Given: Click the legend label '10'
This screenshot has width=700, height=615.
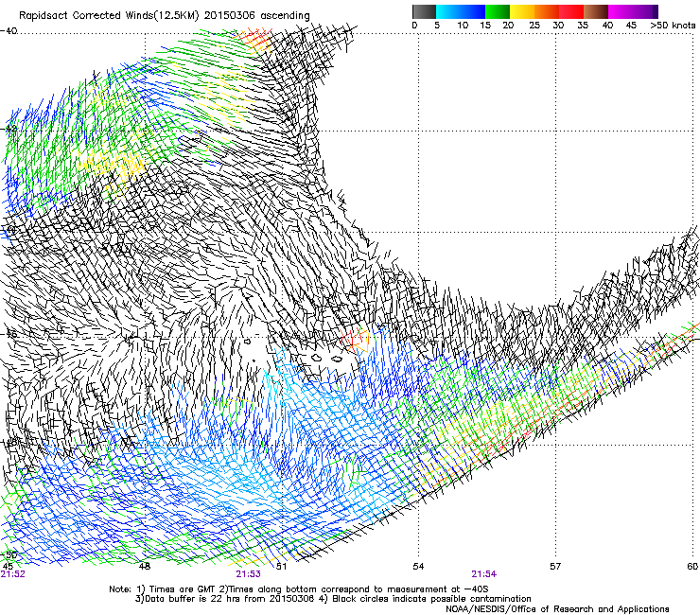Looking at the screenshot, I should point(463,26).
